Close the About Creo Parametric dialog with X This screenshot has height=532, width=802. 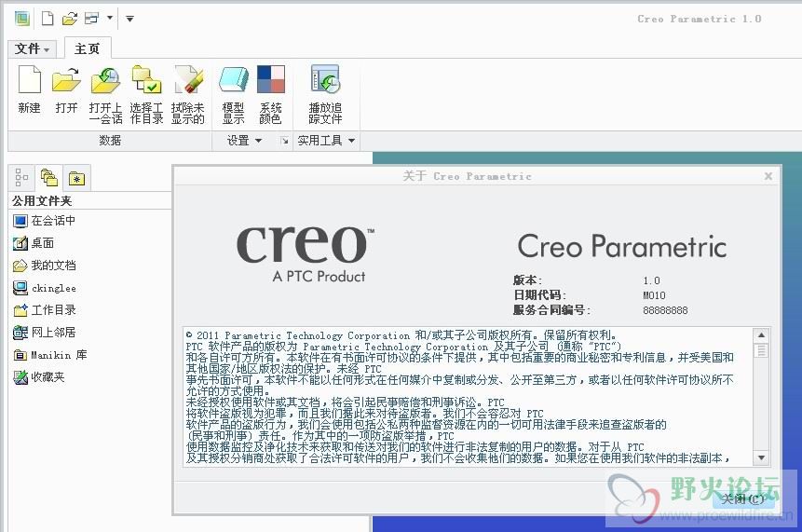tap(768, 176)
